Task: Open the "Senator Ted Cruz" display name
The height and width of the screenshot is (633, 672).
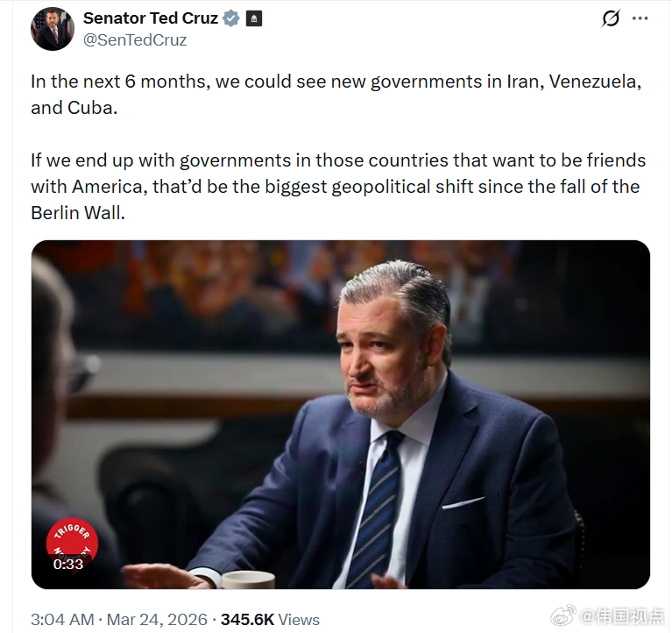Action: [x=151, y=18]
